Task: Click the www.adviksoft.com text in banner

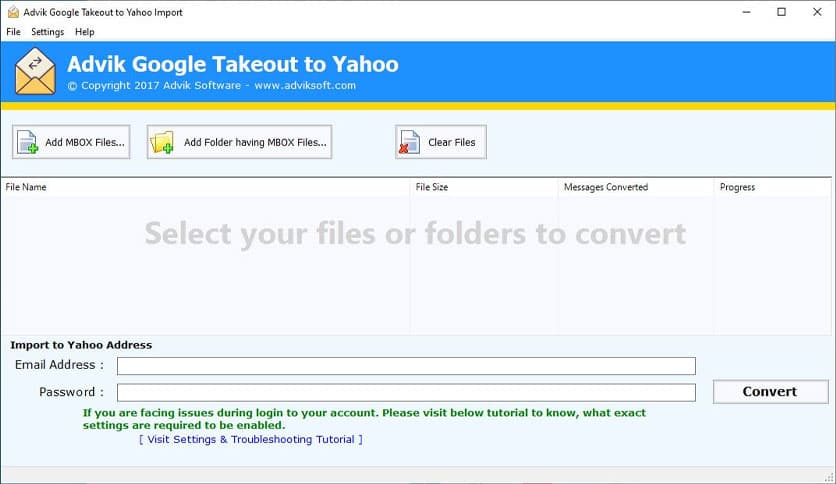Action: point(305,85)
